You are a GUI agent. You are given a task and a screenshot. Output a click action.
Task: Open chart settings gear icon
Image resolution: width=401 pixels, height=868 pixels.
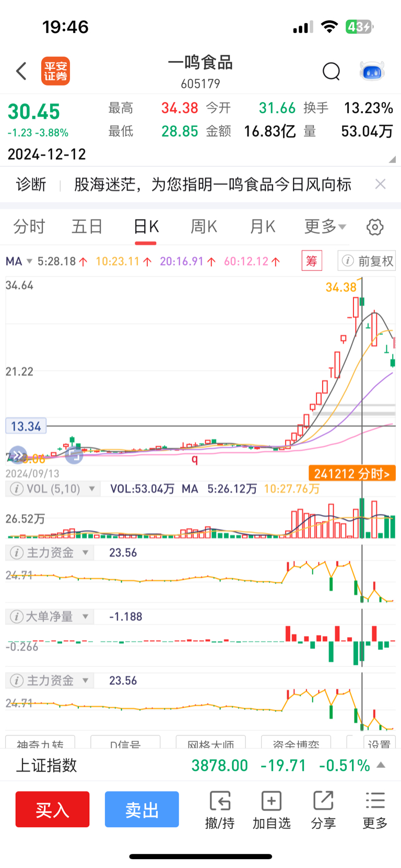click(375, 227)
